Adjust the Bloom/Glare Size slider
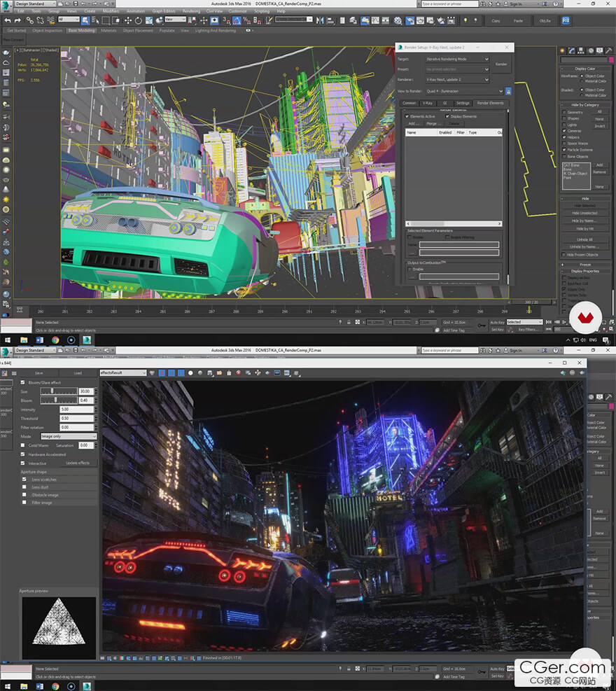Image resolution: width=616 pixels, height=691 pixels. [59, 391]
